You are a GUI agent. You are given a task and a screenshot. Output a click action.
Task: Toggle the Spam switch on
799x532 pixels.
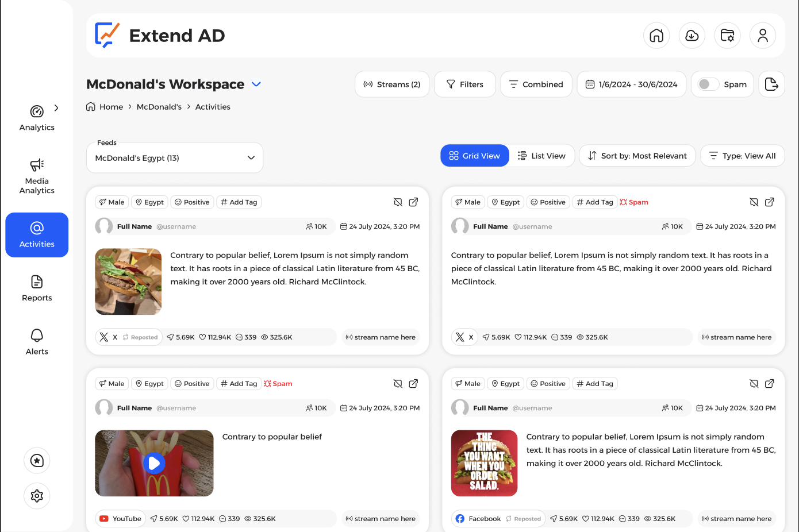pyautogui.click(x=708, y=84)
